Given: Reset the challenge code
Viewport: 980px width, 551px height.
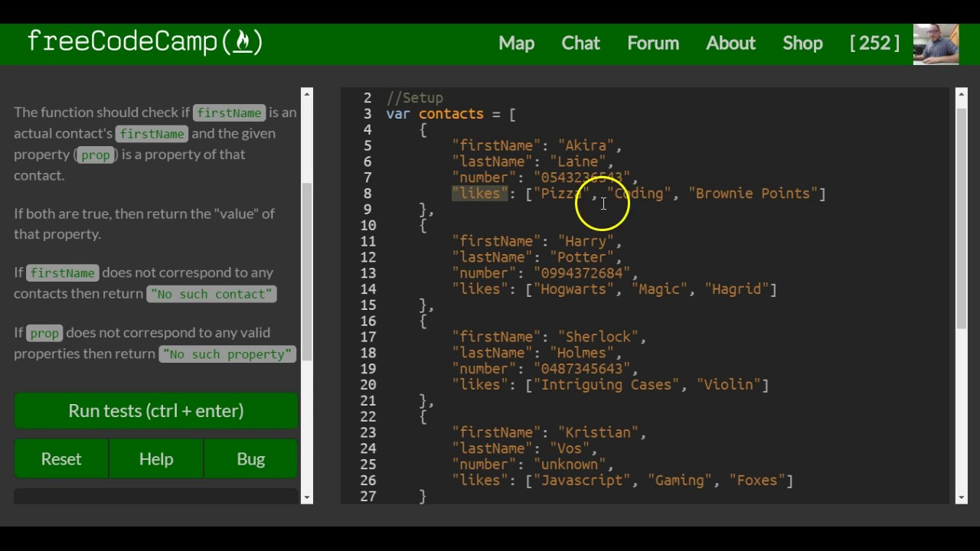Looking at the screenshot, I should tap(61, 459).
